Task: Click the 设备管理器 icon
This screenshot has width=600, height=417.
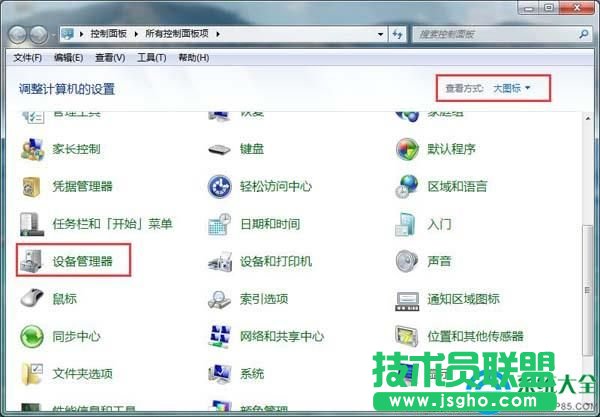Action: [32, 261]
